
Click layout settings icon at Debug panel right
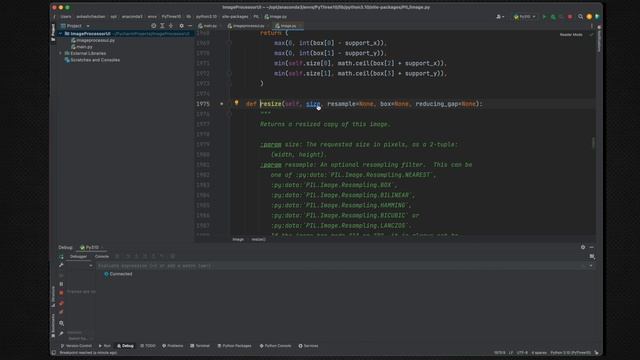click(x=592, y=257)
